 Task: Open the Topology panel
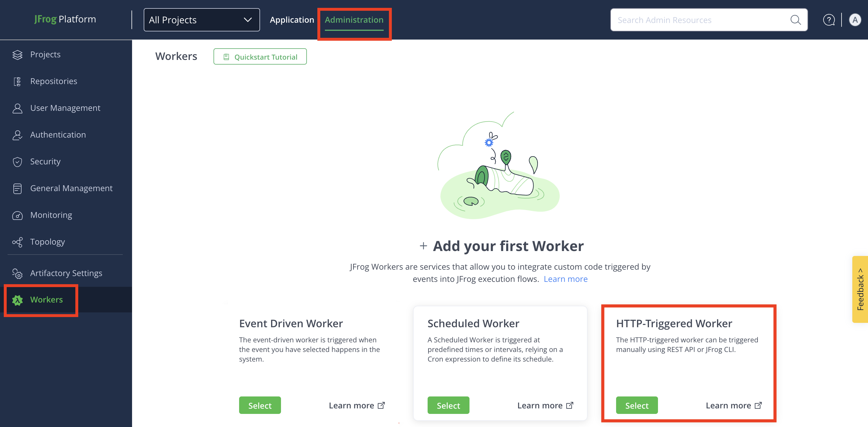[17, 242]
